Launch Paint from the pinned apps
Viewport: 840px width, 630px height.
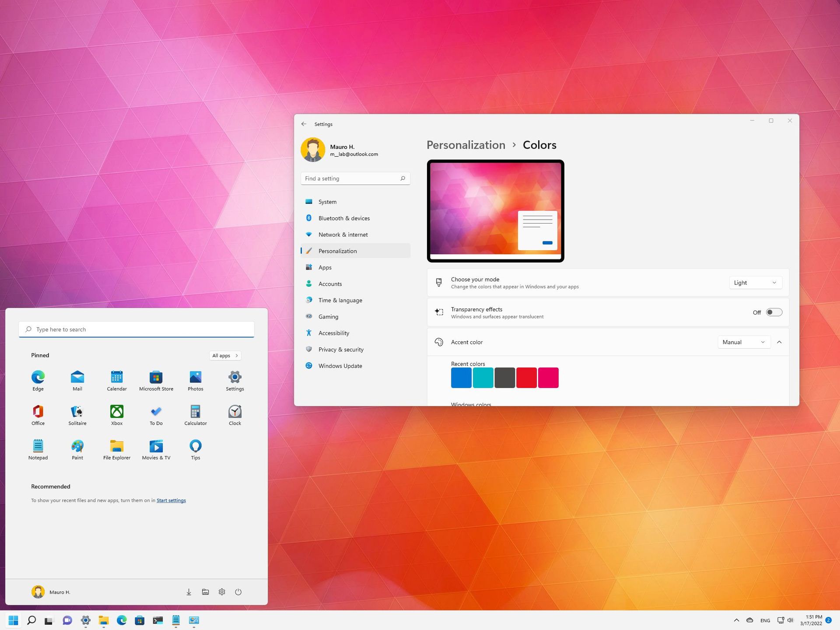77,445
